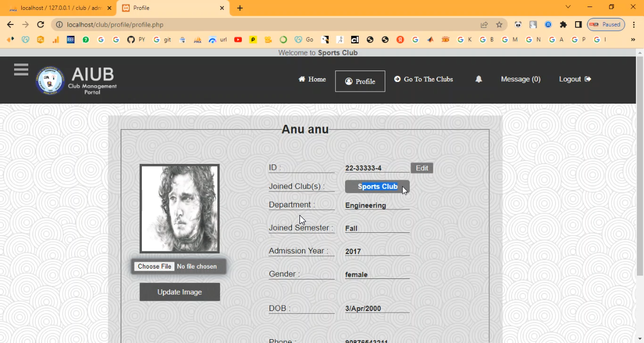Expand the hidden bookmarks overflow chevron
Image resolution: width=644 pixels, height=343 pixels.
point(633,40)
